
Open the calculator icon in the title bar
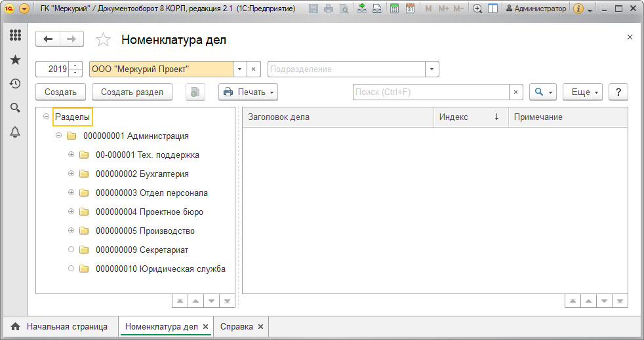coord(394,9)
